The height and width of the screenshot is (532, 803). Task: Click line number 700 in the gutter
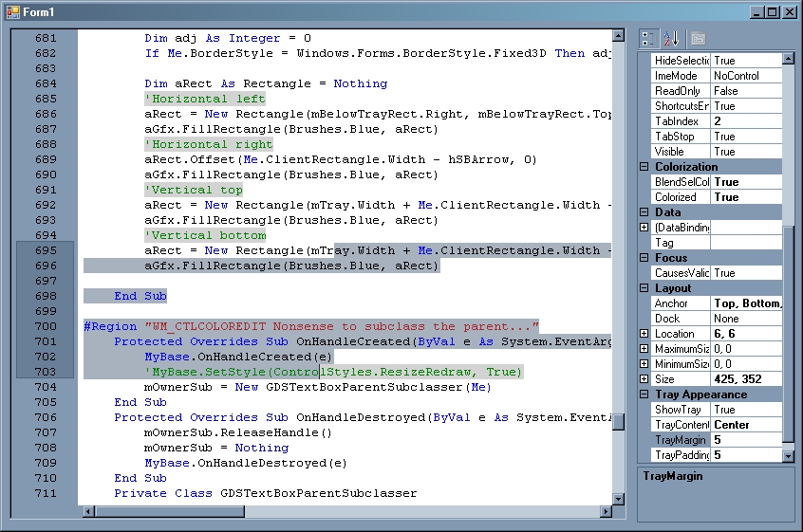pos(46,326)
